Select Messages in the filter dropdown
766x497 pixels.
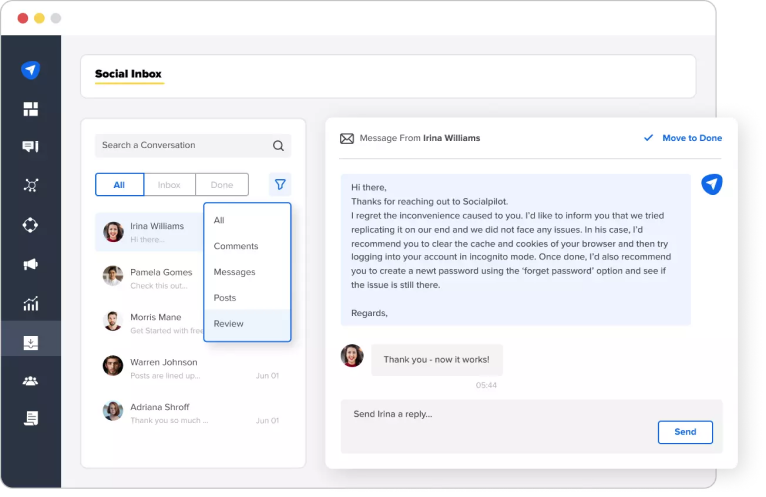247,272
